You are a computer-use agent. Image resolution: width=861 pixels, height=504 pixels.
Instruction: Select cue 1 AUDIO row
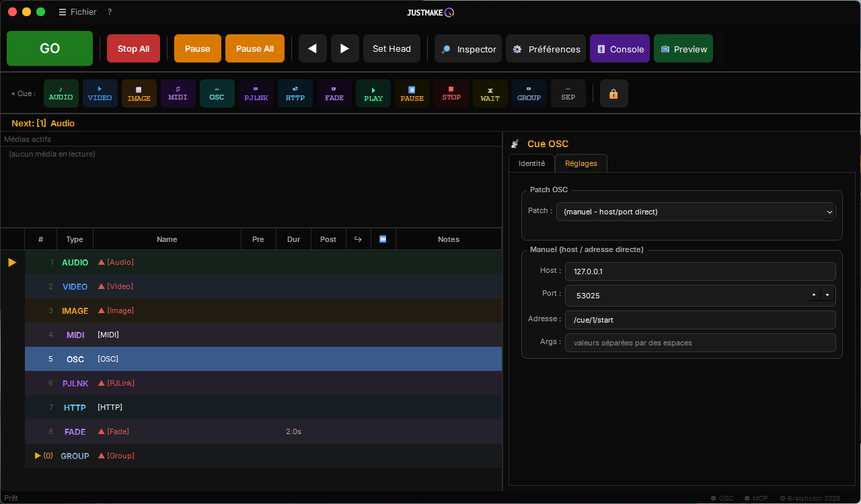click(x=263, y=262)
